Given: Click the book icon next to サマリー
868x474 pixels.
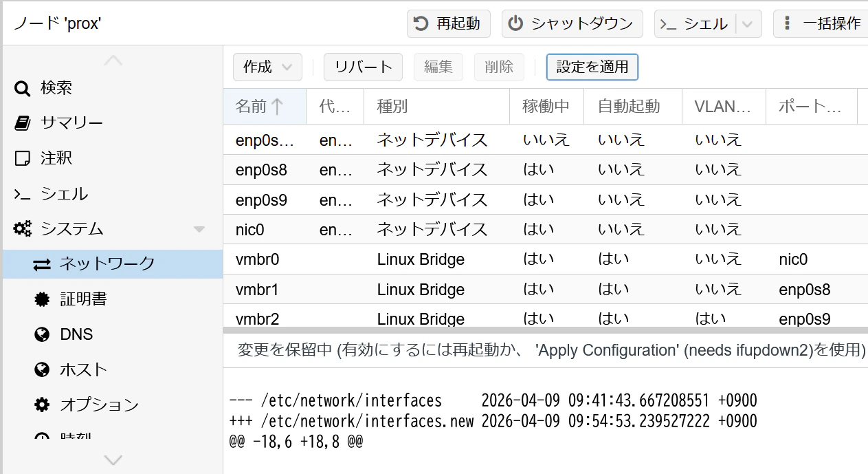Looking at the screenshot, I should click(23, 123).
